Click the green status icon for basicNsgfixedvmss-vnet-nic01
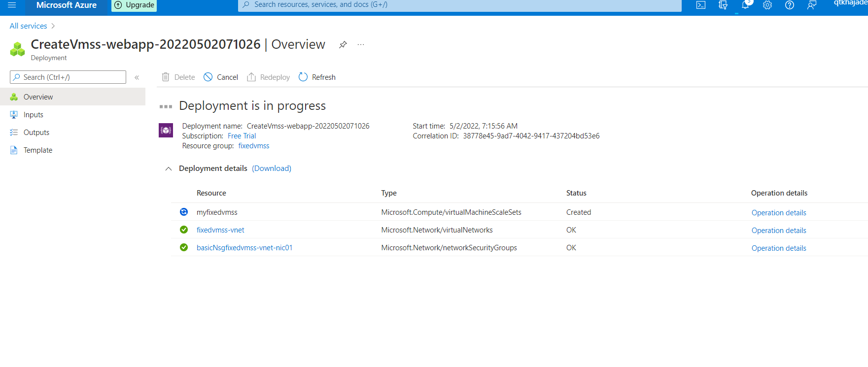This screenshot has height=367, width=868. point(184,247)
